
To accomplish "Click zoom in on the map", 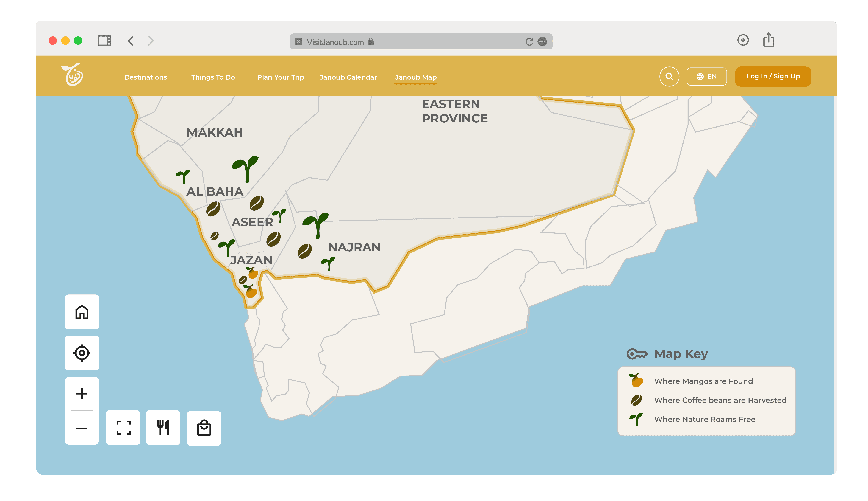I will tap(82, 394).
